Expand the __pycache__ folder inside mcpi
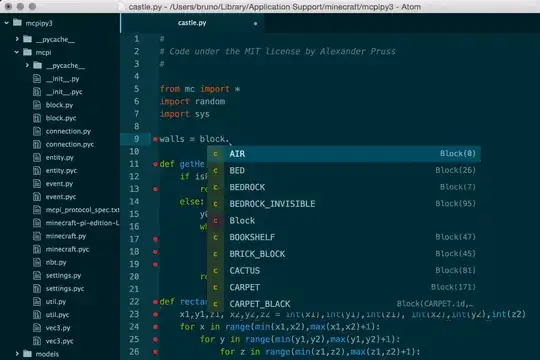The width and height of the screenshot is (540, 360). (27, 65)
